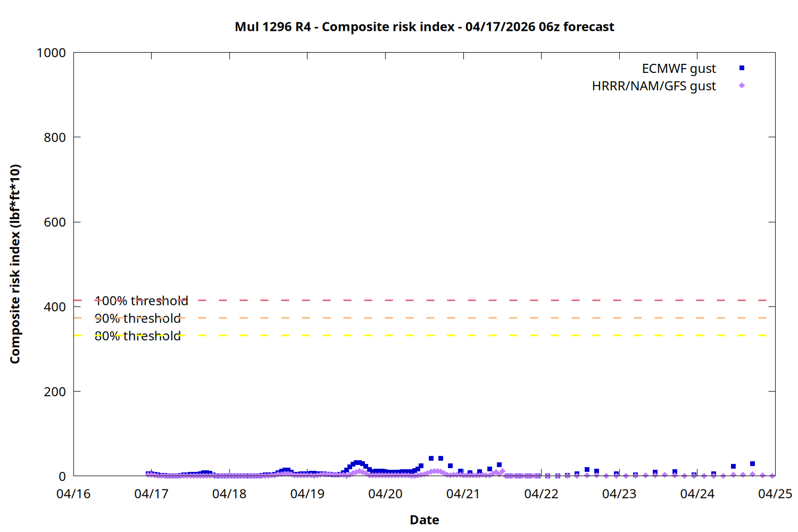
Task: Click the Date x-axis label
Action: point(424,520)
